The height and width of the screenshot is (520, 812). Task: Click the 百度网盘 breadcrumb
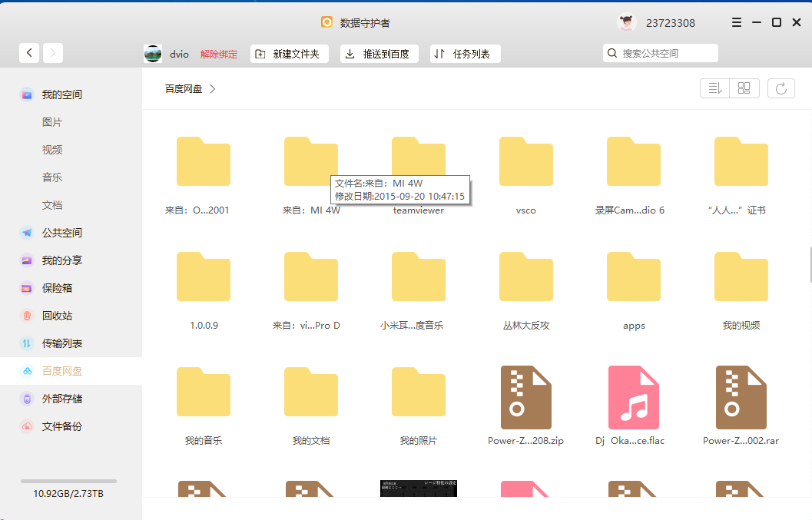(x=184, y=89)
